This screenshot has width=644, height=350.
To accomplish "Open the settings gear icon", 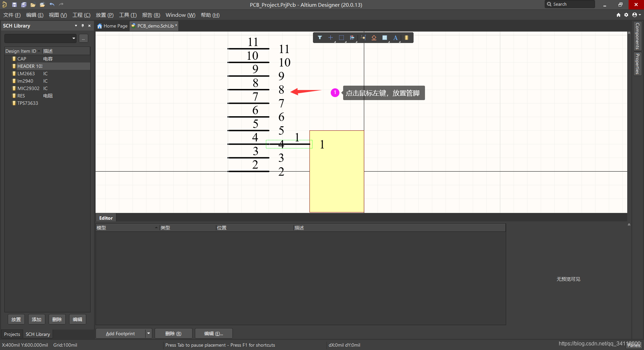I will [x=626, y=15].
